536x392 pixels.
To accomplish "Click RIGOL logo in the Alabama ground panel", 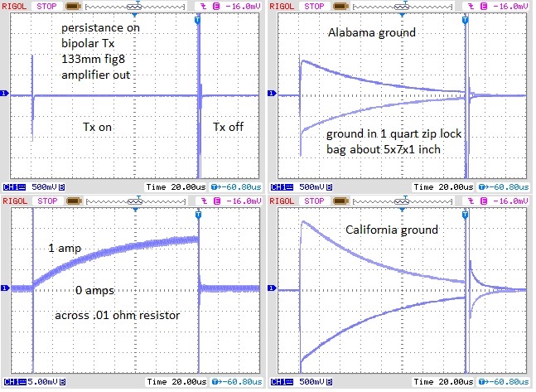I will click(x=282, y=6).
